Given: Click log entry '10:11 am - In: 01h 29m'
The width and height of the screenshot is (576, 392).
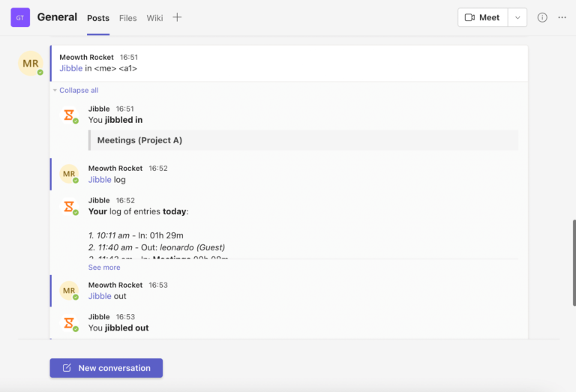Looking at the screenshot, I should tap(136, 235).
